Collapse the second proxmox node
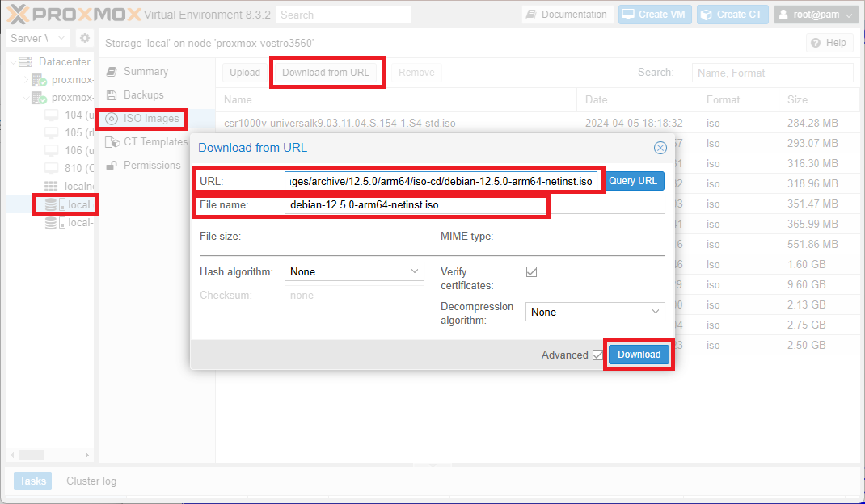 click(25, 98)
